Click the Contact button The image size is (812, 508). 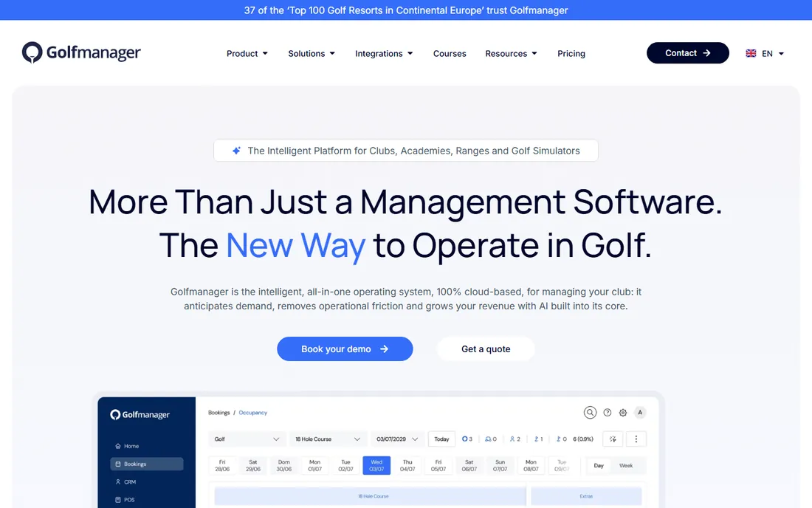click(688, 53)
